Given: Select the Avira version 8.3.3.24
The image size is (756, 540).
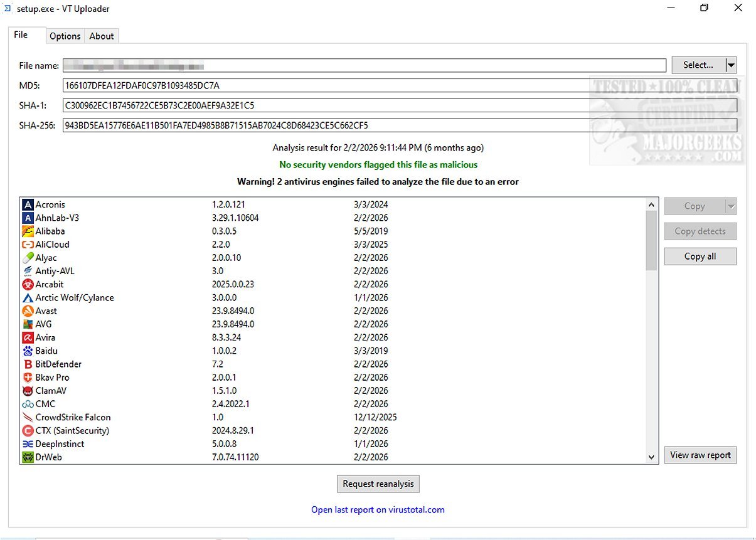Looking at the screenshot, I should point(226,337).
